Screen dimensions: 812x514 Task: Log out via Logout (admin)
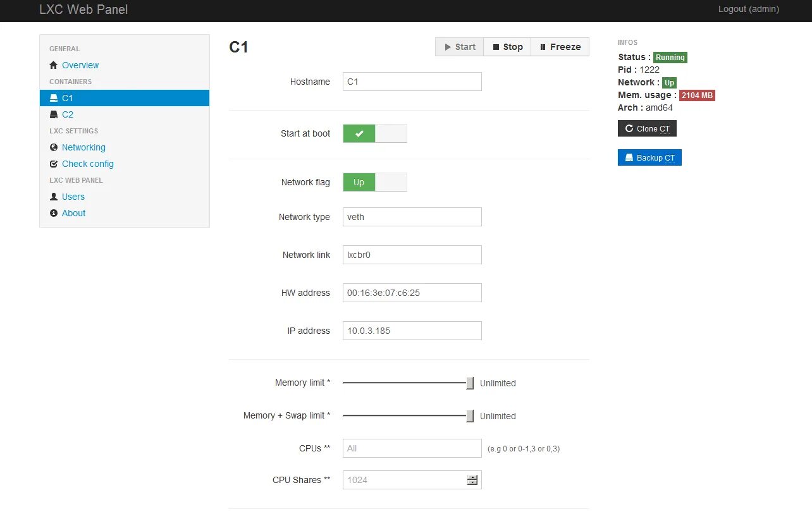[749, 9]
